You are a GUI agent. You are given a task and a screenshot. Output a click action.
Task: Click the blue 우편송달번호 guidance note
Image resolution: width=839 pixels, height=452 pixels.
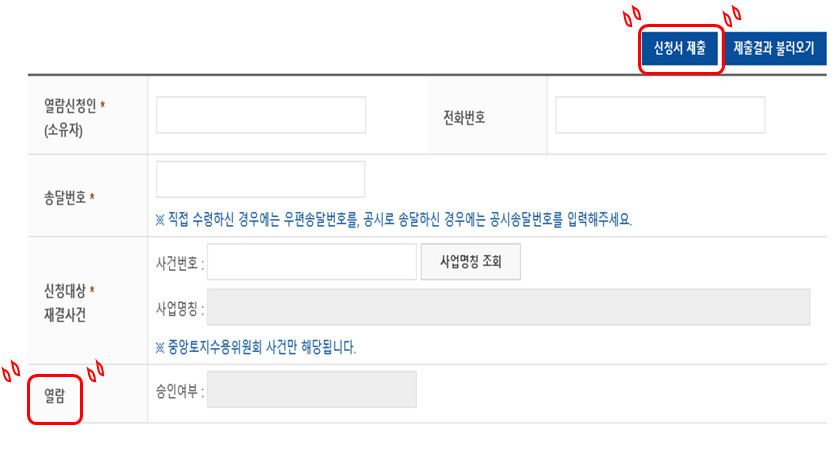click(393, 219)
